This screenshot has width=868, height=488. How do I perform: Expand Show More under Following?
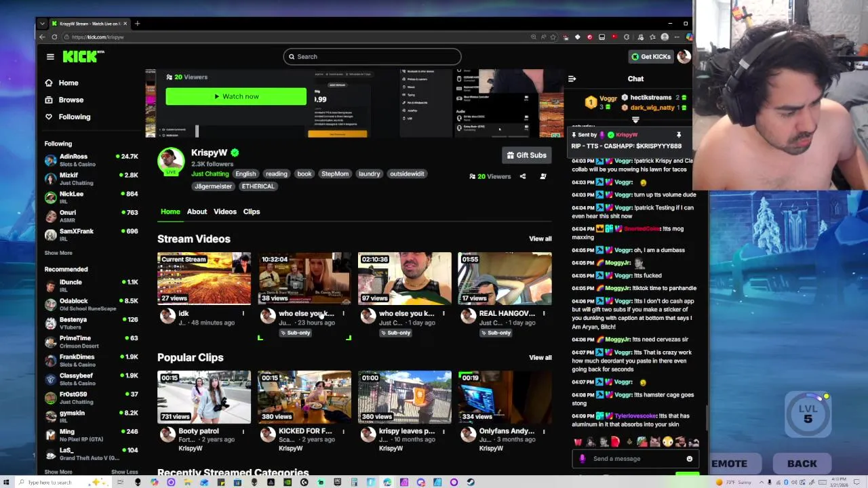click(x=58, y=253)
